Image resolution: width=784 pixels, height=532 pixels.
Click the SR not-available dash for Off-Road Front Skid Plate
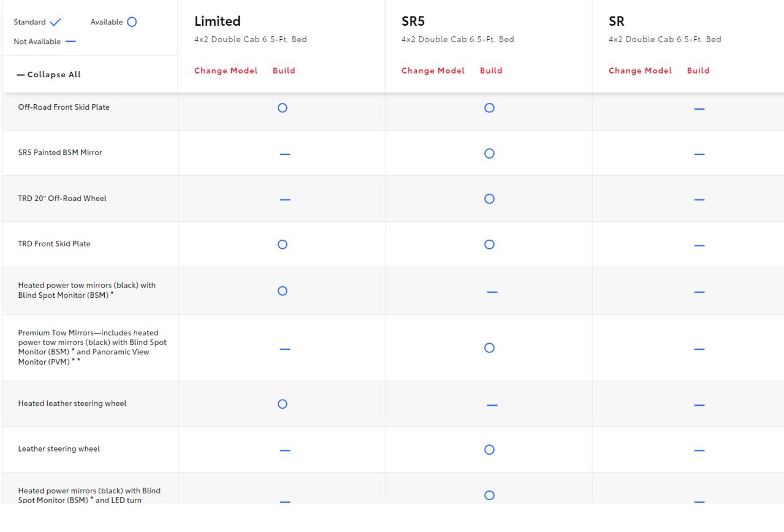699,109
